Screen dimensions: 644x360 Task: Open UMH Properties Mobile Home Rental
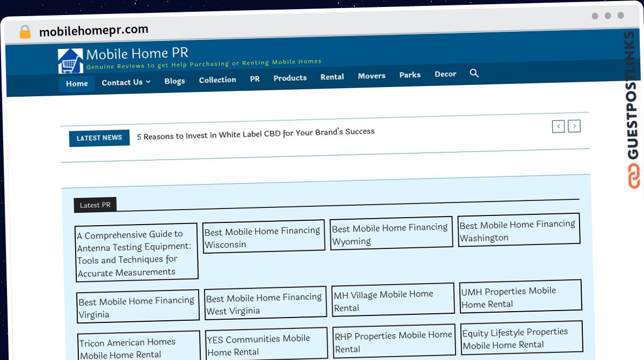(x=521, y=297)
